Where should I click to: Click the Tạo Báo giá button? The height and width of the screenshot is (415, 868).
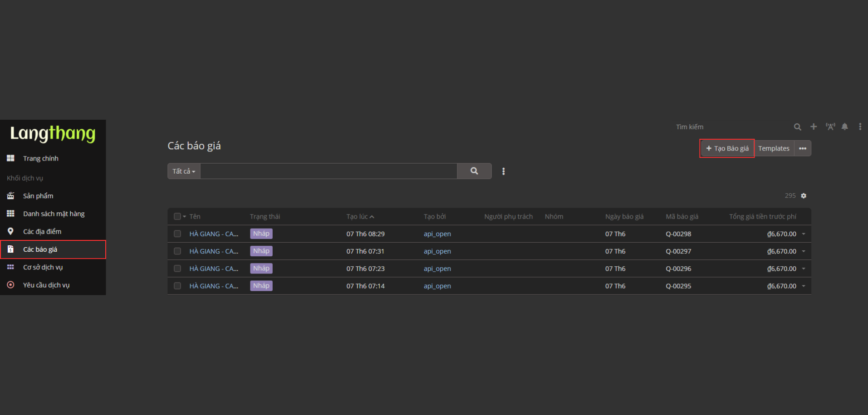(727, 149)
